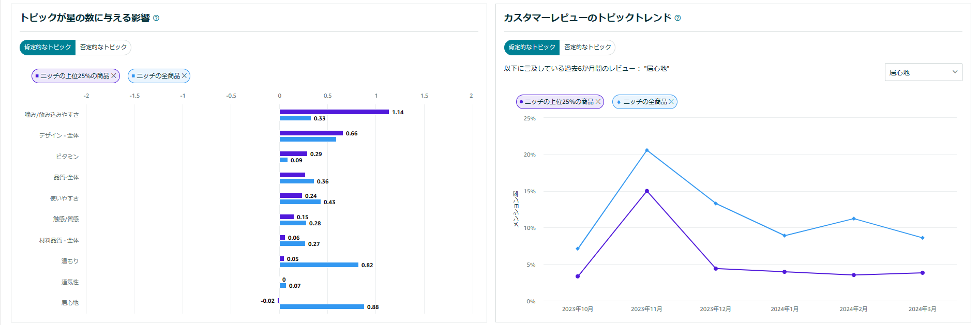
Task: Click purple square marker in star-impact 上位25% chip
Action: [37, 76]
